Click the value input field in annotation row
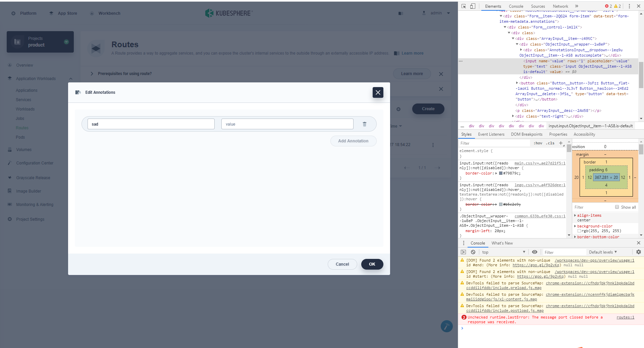This screenshot has width=644, height=348. (x=287, y=124)
